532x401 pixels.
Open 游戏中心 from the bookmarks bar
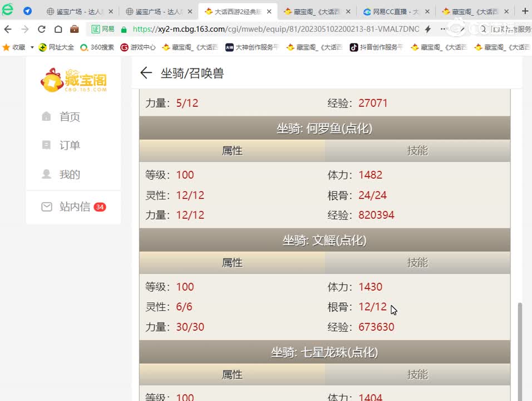coord(137,47)
